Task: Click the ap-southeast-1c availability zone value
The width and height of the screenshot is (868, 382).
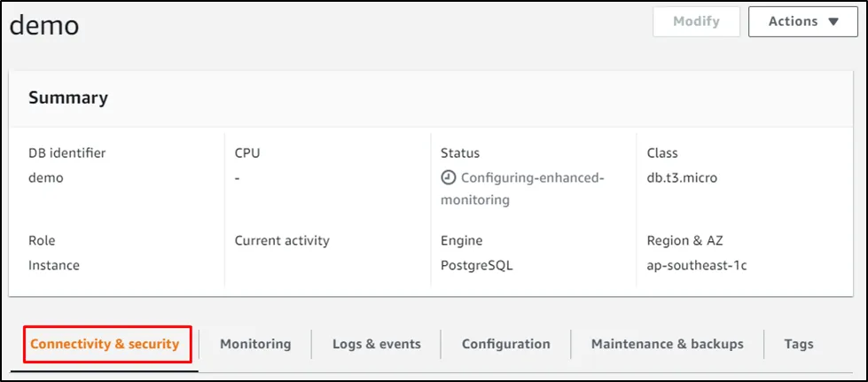Action: tap(697, 265)
